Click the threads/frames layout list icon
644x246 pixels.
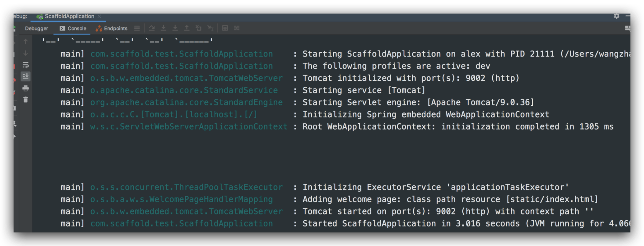tap(137, 28)
